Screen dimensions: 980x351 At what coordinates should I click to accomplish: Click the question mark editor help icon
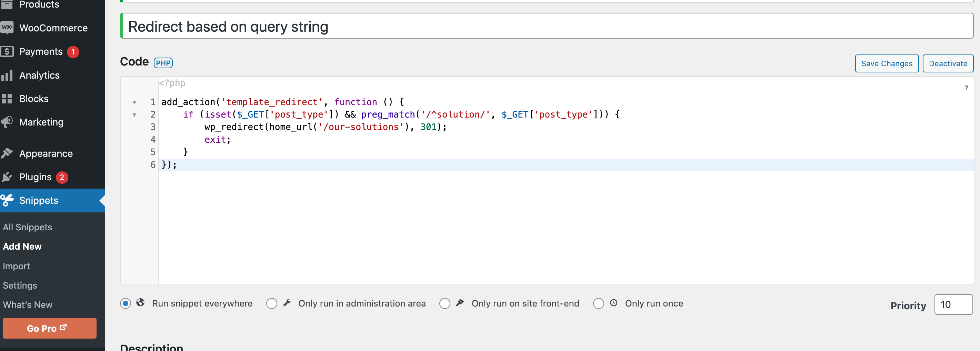coord(966,88)
